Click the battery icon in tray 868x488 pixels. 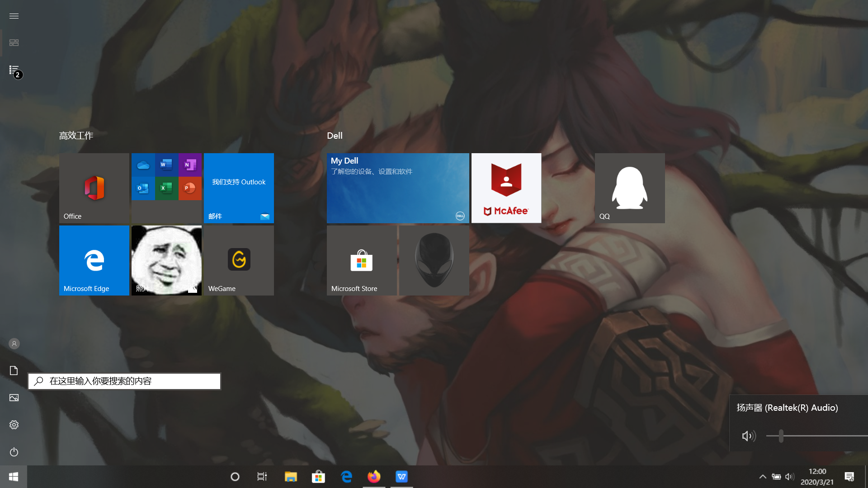(x=776, y=477)
